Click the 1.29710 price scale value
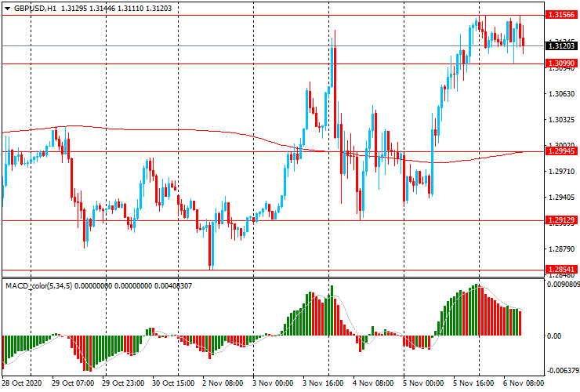Screen dimensions: 580x392 [x=561, y=172]
